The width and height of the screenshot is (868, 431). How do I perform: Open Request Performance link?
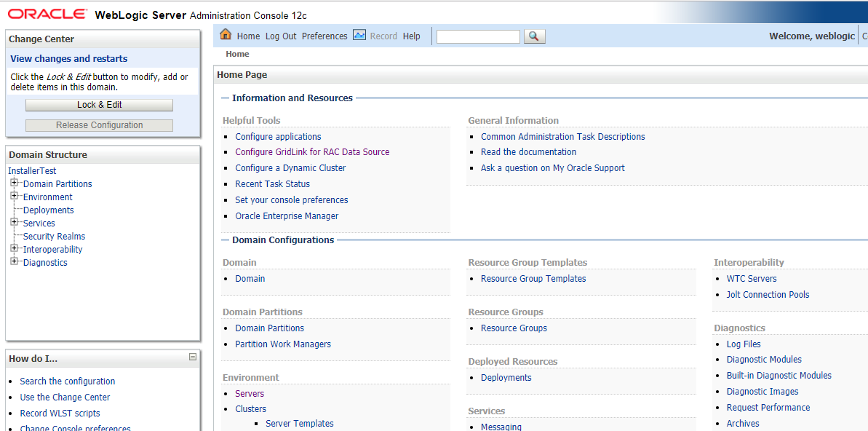tap(768, 408)
